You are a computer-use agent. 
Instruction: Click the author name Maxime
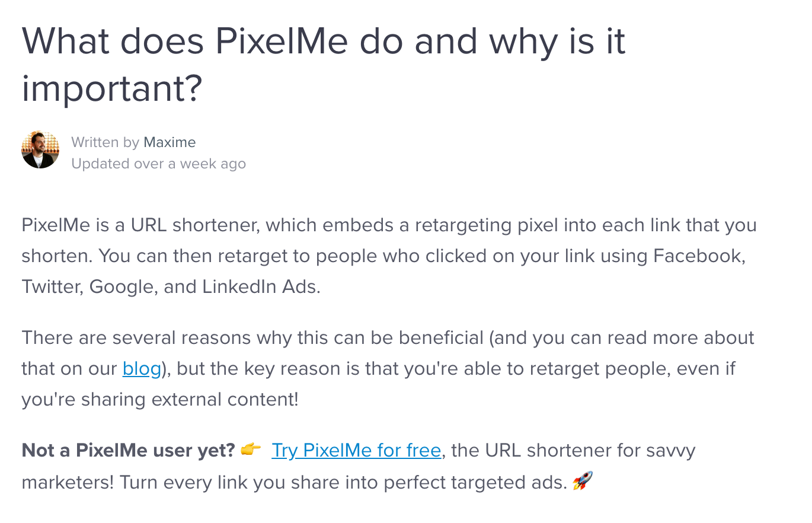point(170,142)
